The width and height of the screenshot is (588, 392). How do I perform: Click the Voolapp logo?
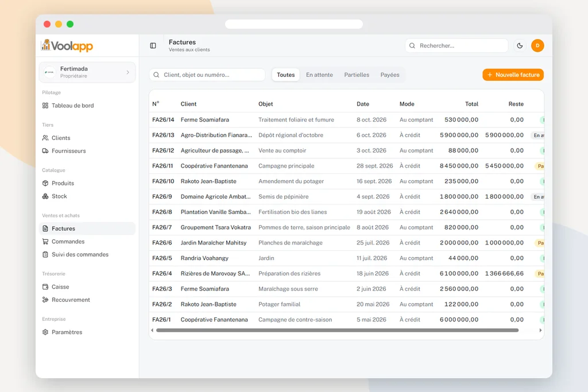(67, 46)
